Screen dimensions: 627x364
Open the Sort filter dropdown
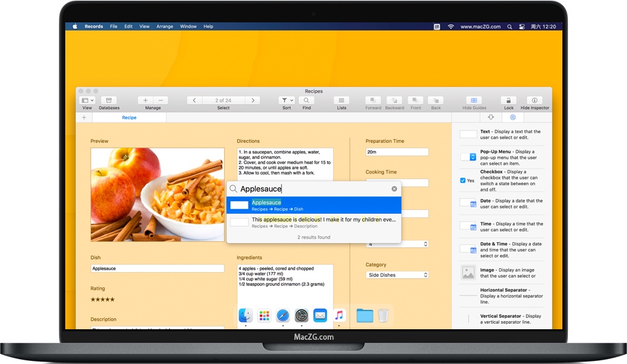(286, 100)
